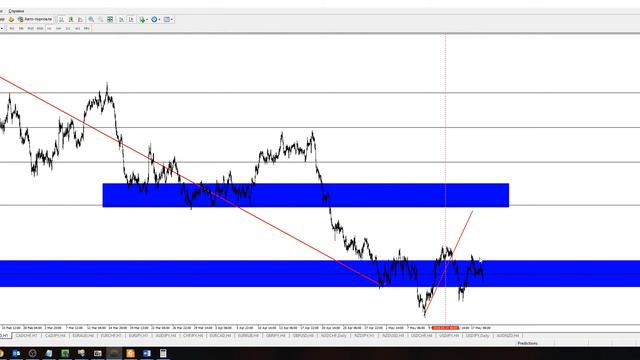Switch to the GBPUSD,H4 chart tab

pos(303,336)
